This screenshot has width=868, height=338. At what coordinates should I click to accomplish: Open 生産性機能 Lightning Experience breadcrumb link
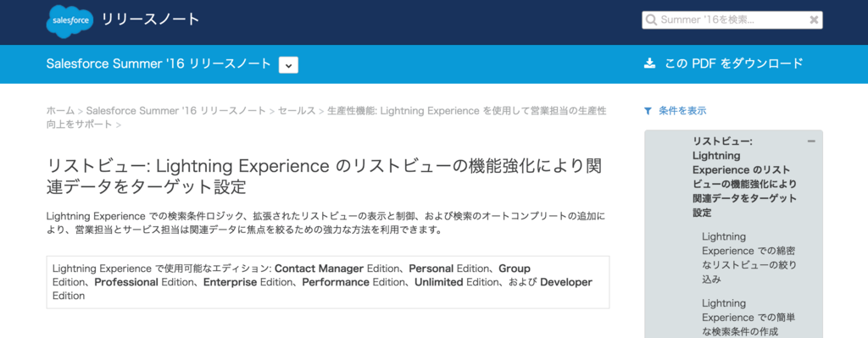(326, 117)
